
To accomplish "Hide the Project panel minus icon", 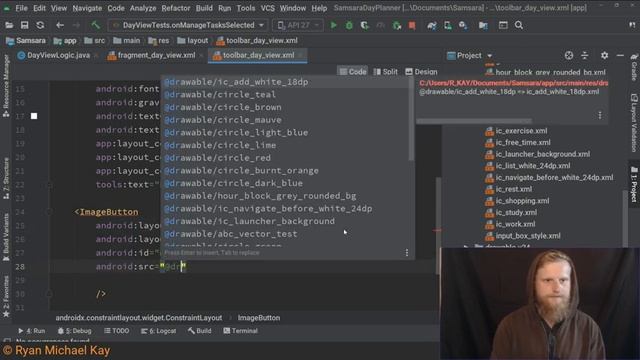I will (620, 56).
